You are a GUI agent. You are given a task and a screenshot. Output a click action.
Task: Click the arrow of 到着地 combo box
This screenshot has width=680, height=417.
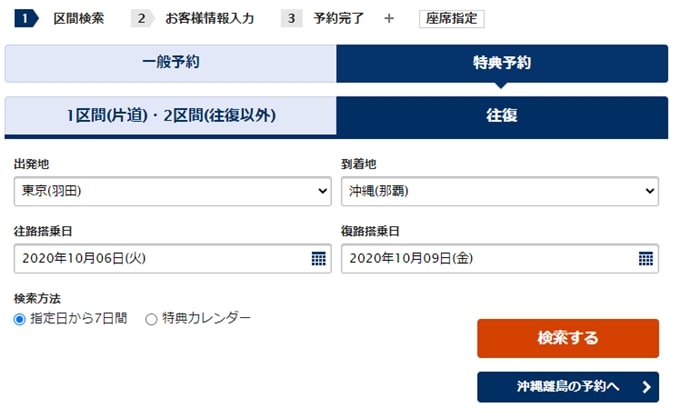650,191
